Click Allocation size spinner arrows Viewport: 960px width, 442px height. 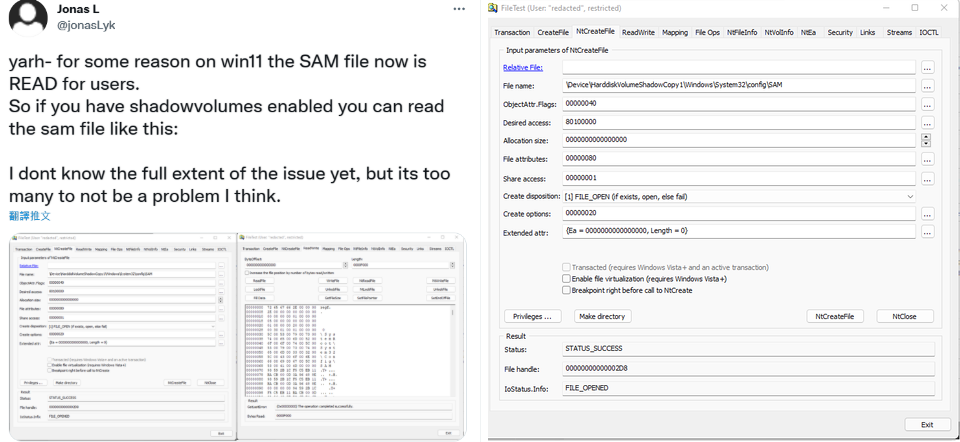pyautogui.click(x=927, y=140)
